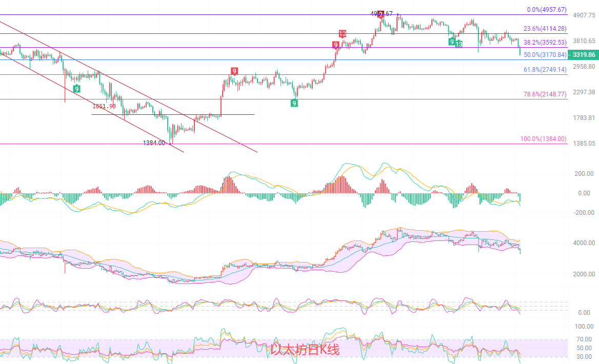599x364 pixels.
Task: Select the red 9 marker above the 61.8% line
Action: 234,71
